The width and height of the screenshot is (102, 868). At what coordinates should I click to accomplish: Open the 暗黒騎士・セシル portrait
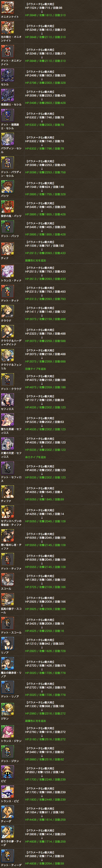[7, 95]
